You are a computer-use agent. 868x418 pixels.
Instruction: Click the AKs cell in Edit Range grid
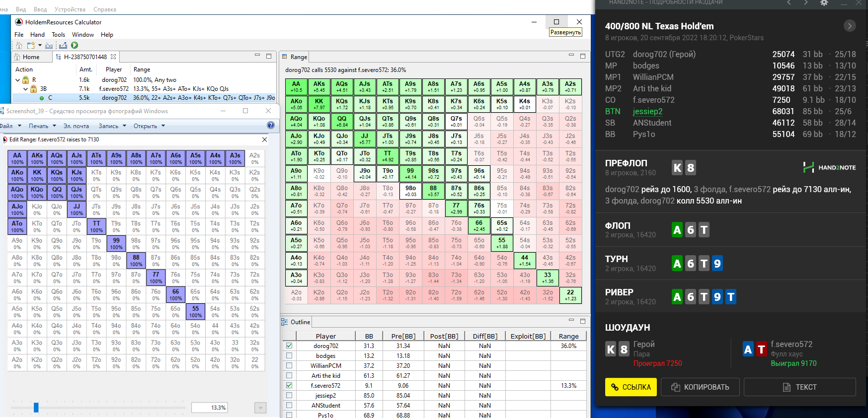[x=37, y=158]
